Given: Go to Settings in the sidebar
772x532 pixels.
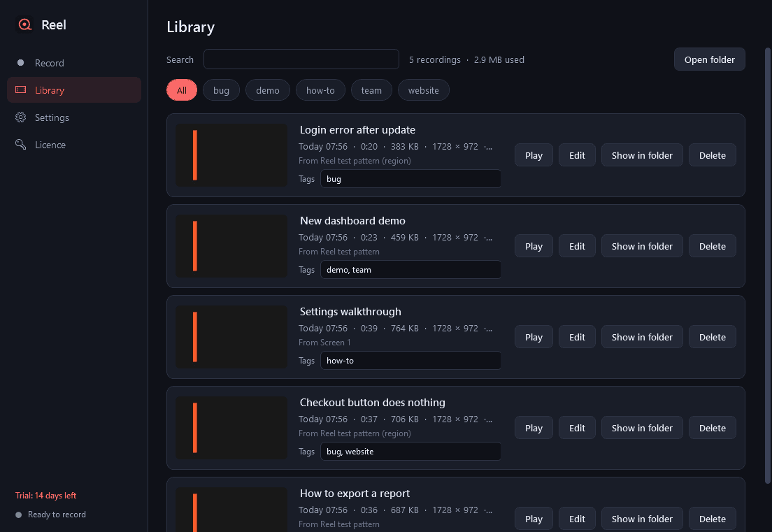Looking at the screenshot, I should click(74, 117).
